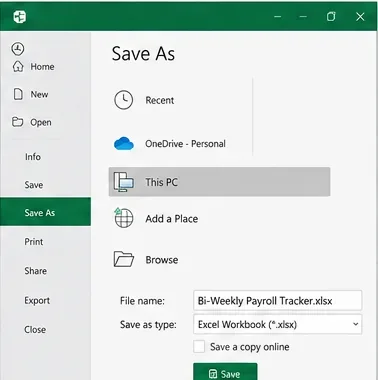The width and height of the screenshot is (378, 380).
Task: Choose OneDrive - Personal location
Action: coord(185,144)
